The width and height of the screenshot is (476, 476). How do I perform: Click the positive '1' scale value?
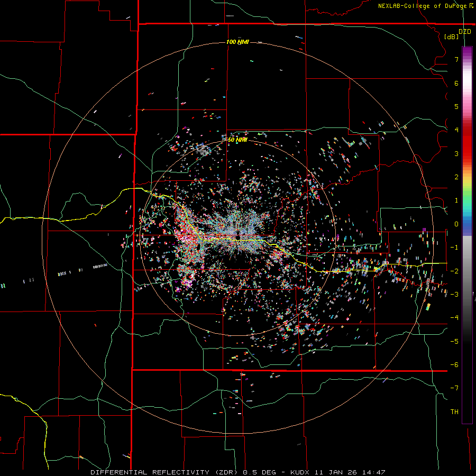pos(456,200)
